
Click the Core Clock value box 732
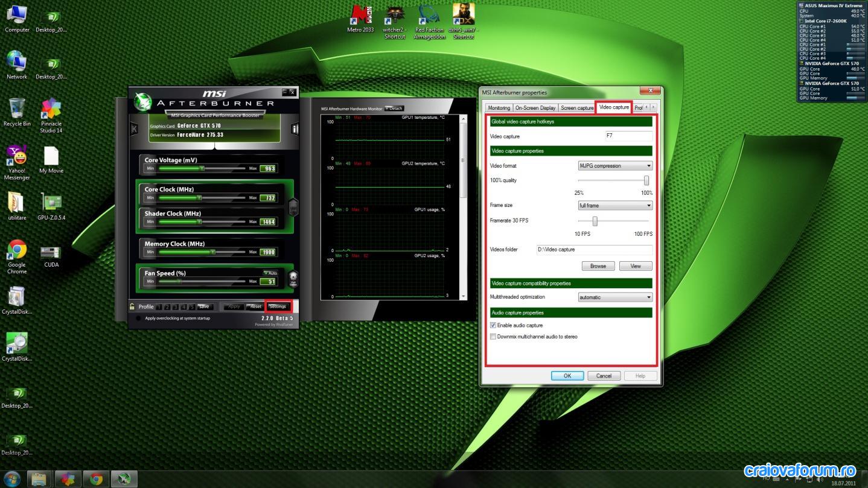pyautogui.click(x=269, y=198)
